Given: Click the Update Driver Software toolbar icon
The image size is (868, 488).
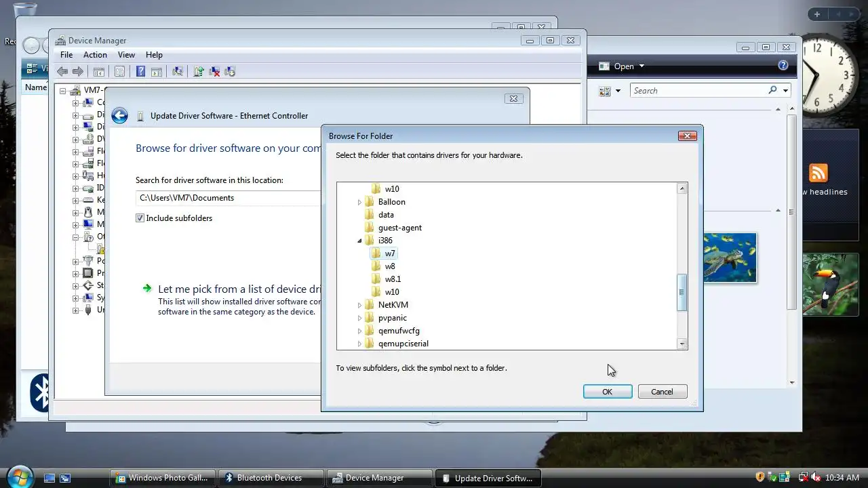Looking at the screenshot, I should (x=199, y=71).
